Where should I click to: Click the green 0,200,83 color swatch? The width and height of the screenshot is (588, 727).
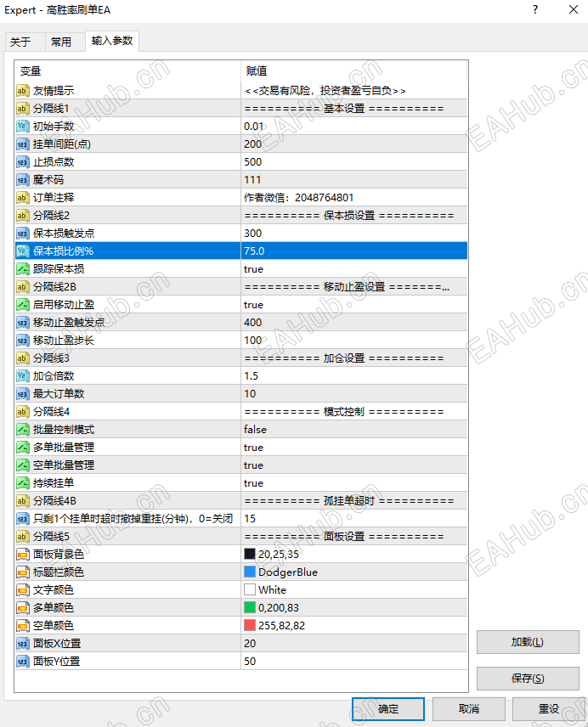250,608
